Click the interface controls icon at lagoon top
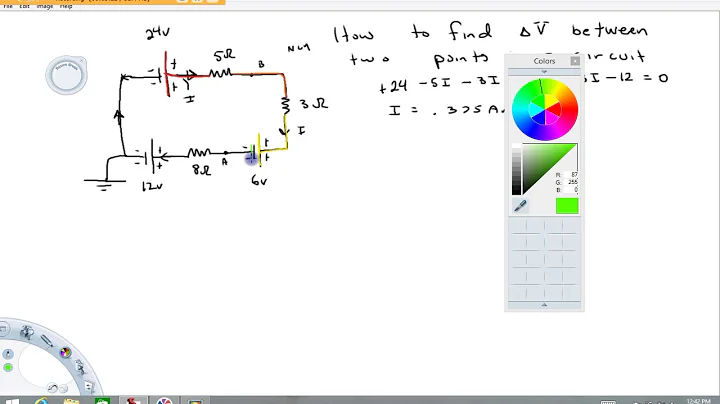The width and height of the screenshot is (720, 404). [x=2, y=329]
